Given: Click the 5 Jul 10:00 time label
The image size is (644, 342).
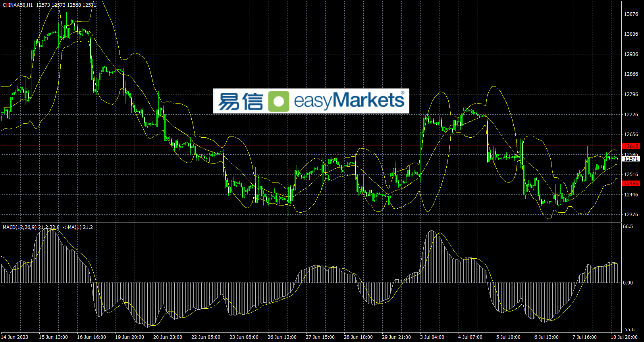Looking at the screenshot, I should coord(508,337).
